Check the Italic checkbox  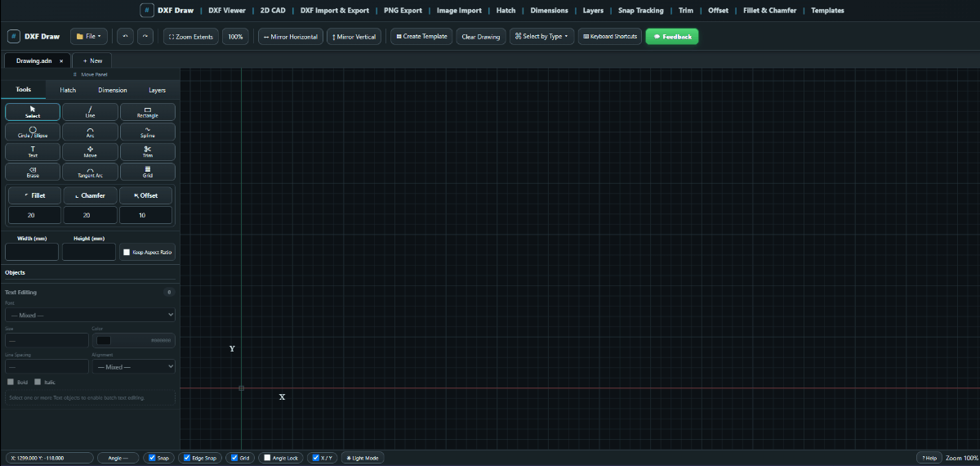[x=38, y=382]
